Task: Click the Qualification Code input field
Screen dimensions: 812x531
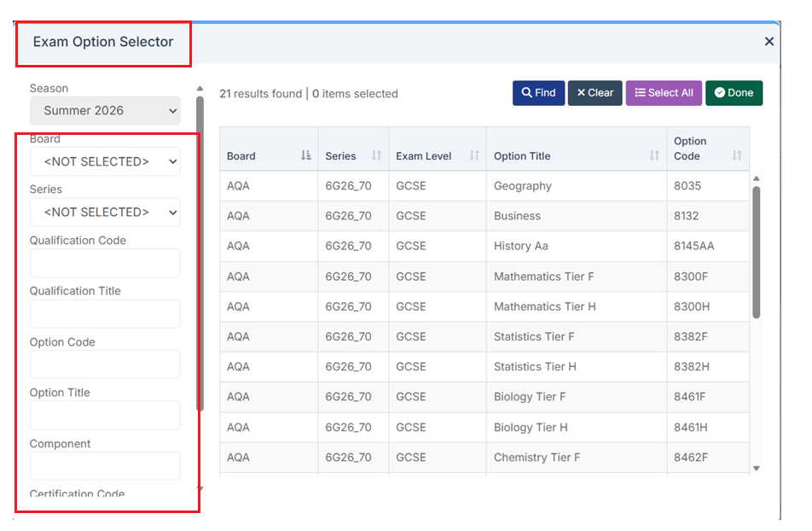Action: pyautogui.click(x=105, y=263)
